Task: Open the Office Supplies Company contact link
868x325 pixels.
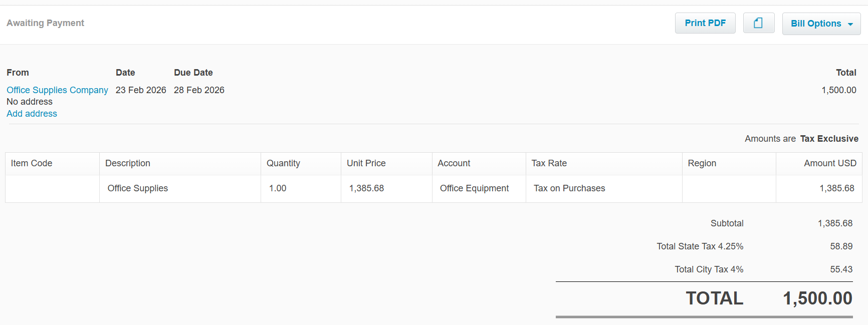Action: point(57,90)
